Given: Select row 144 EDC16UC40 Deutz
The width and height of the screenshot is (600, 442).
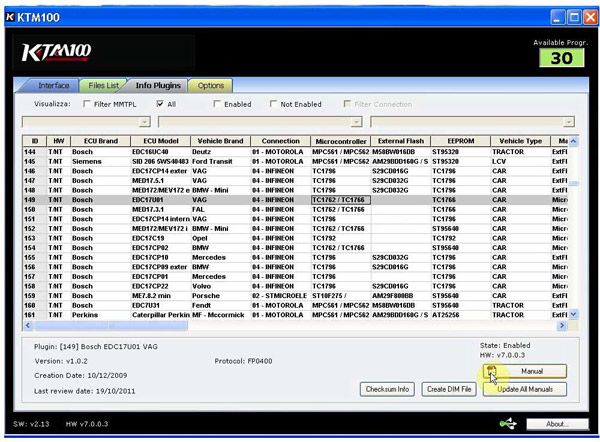Looking at the screenshot, I should [295, 152].
